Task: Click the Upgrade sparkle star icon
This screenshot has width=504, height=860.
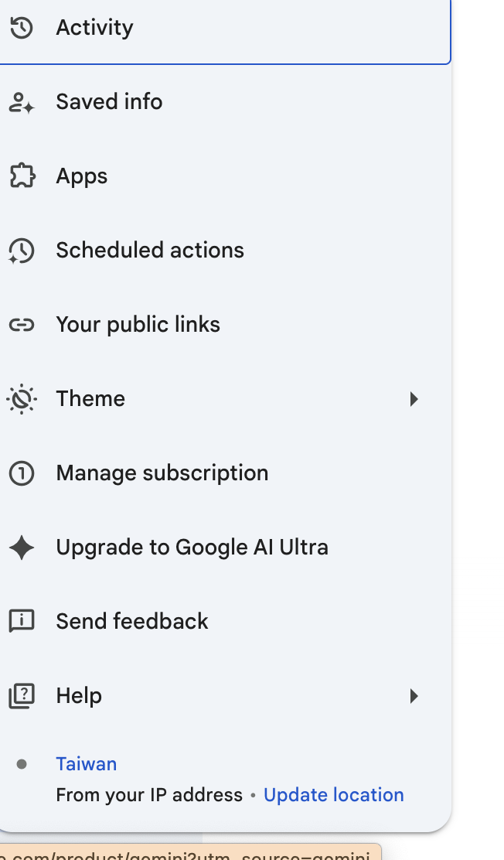Action: 22,548
